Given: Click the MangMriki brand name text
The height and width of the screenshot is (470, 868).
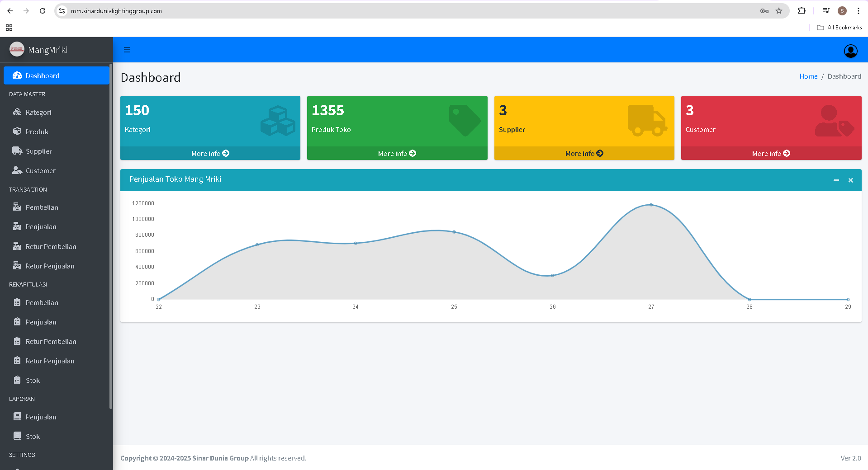Looking at the screenshot, I should (48, 50).
